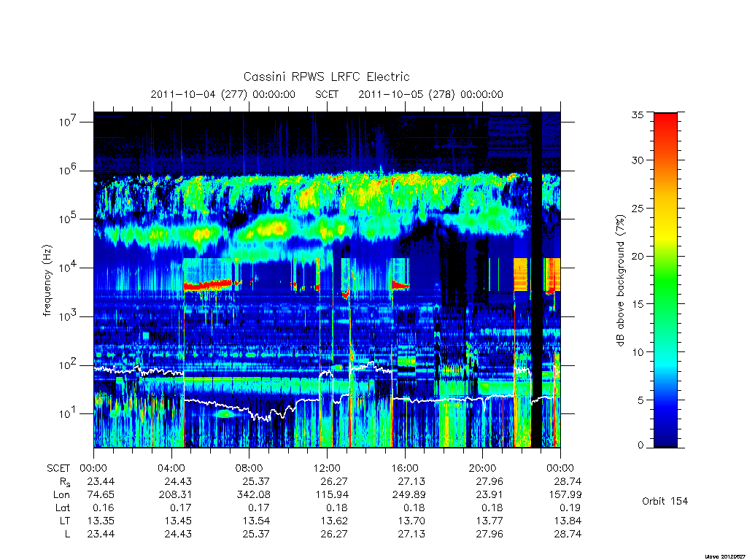This screenshot has height=560, width=747.
Task: Click Lon value "249.89"
Action: pos(409,495)
